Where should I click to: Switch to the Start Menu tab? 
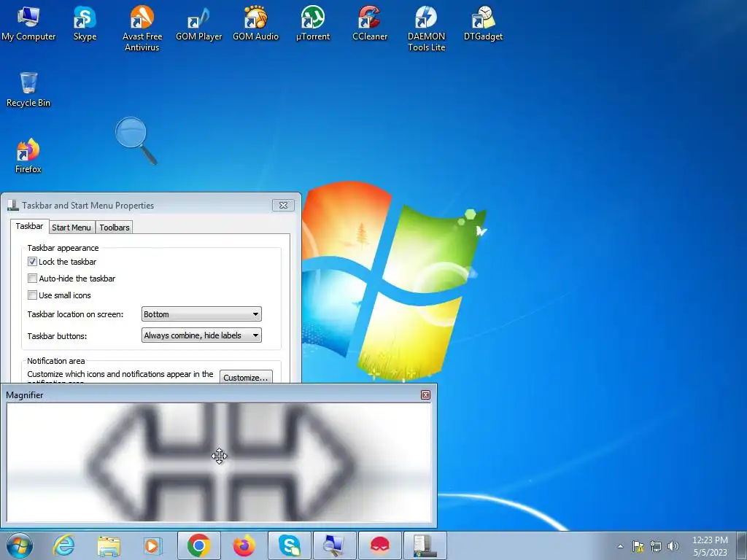pos(71,227)
